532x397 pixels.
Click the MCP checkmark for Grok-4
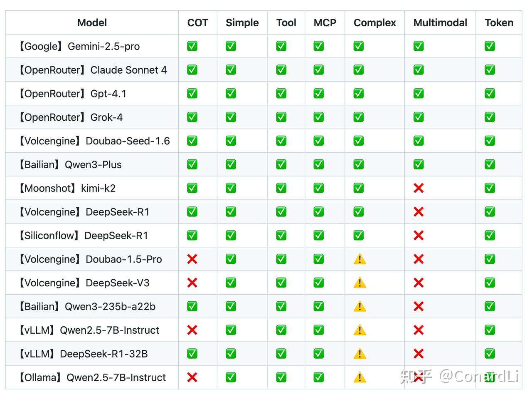[318, 117]
